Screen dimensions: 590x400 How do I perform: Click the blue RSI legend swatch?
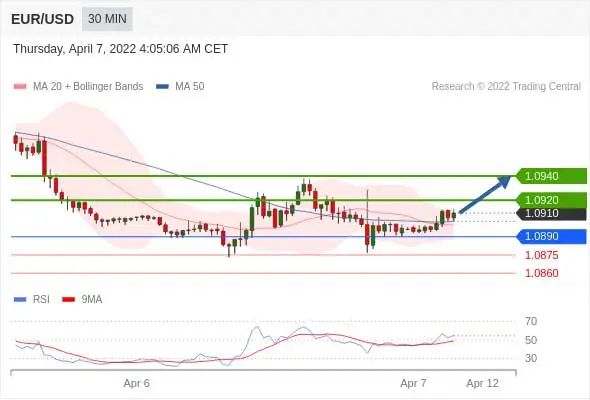(20, 300)
